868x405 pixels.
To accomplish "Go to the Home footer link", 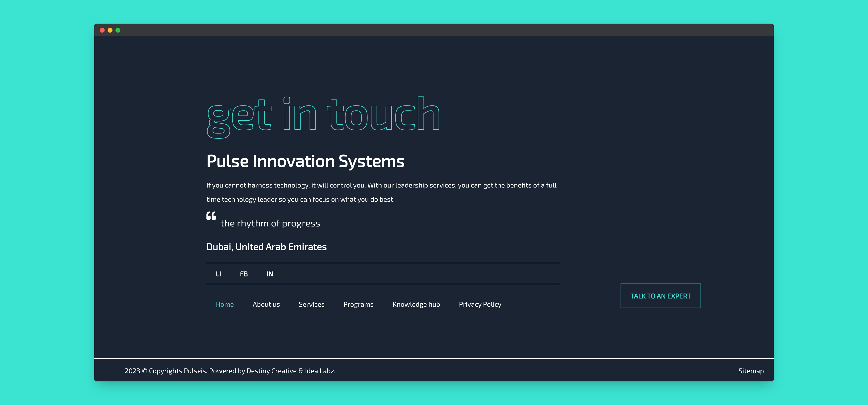I will 225,304.
